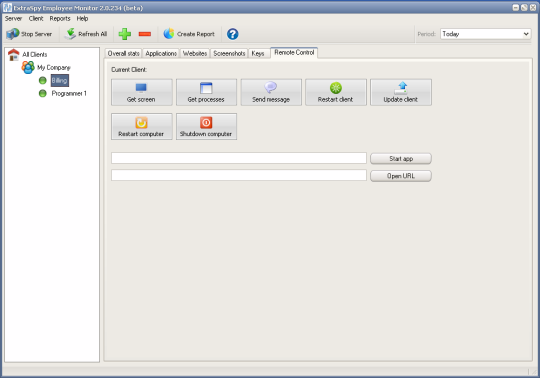Select the Billing client in tree
This screenshot has height=378, width=540.
(x=60, y=81)
